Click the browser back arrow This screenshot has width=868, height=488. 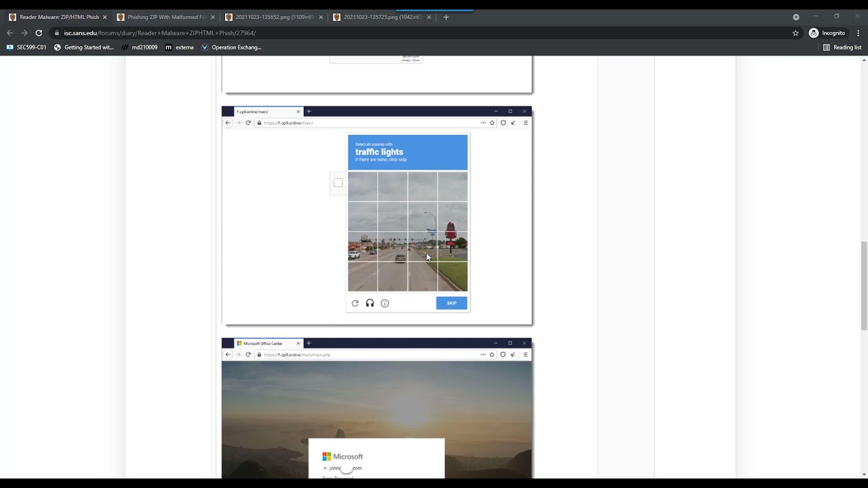point(9,33)
